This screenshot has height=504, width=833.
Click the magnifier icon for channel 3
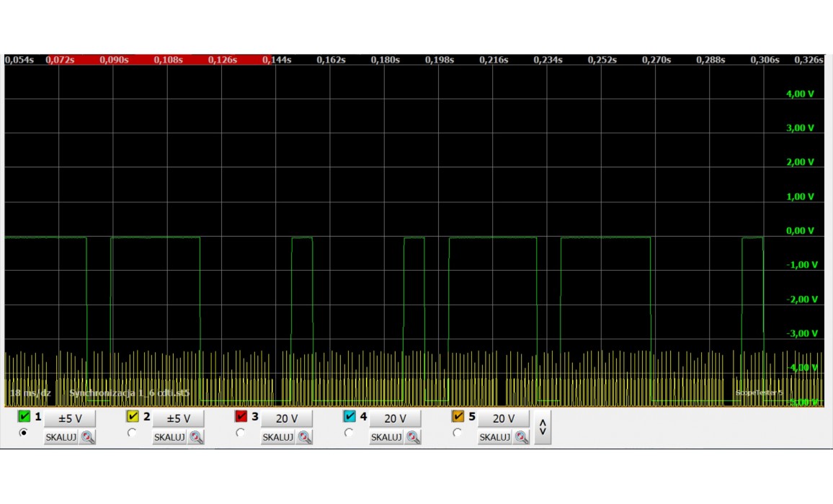click(x=305, y=437)
